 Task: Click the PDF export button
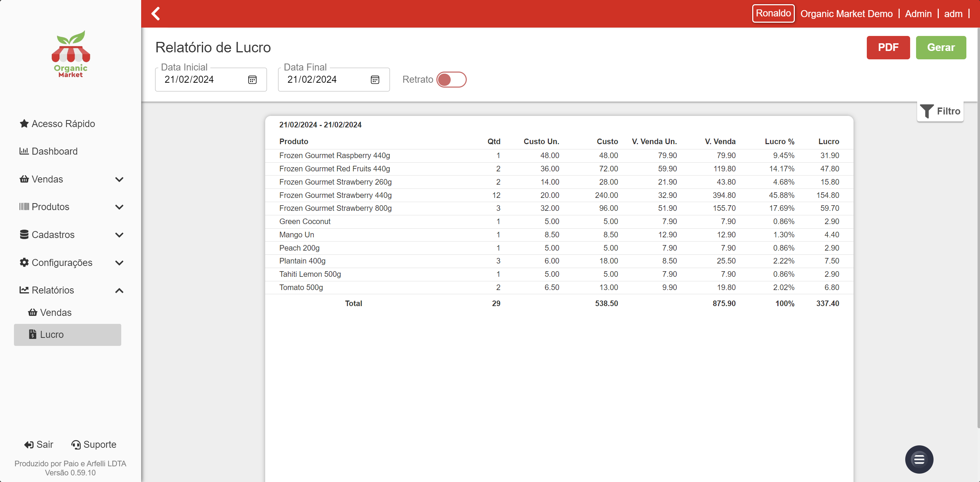point(888,47)
